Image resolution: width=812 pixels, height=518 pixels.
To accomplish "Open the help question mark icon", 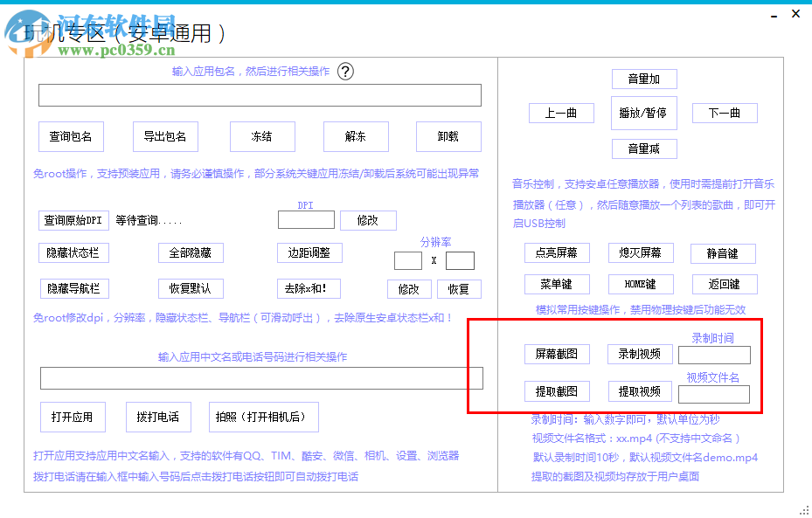I will (x=347, y=73).
